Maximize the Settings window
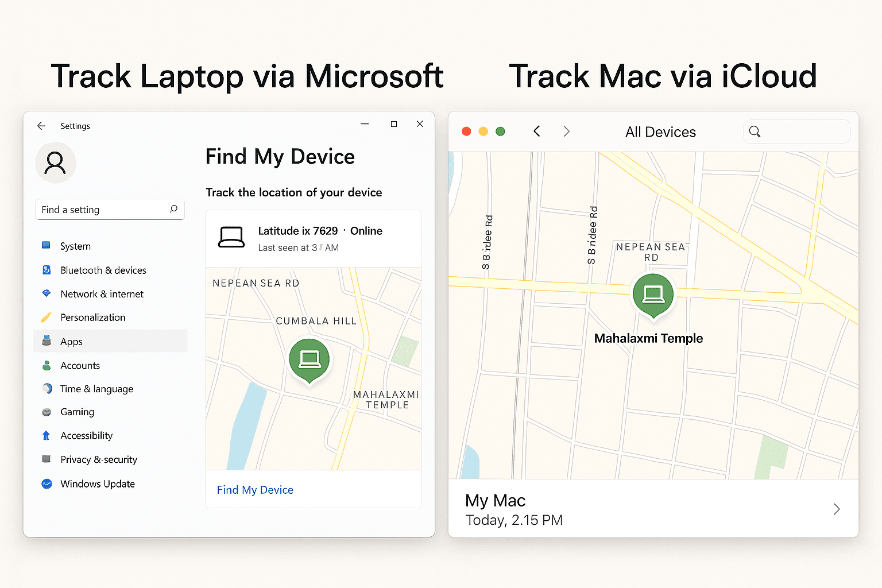The height and width of the screenshot is (588, 882). [x=394, y=124]
